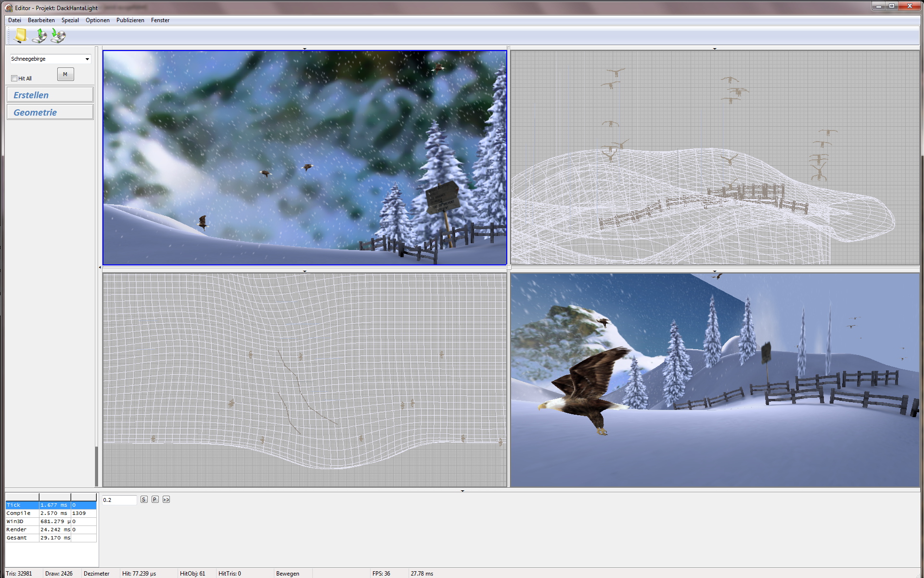This screenshot has height=578, width=924.
Task: Click the left-panel collapse arrow beside the viewports
Action: 100,267
